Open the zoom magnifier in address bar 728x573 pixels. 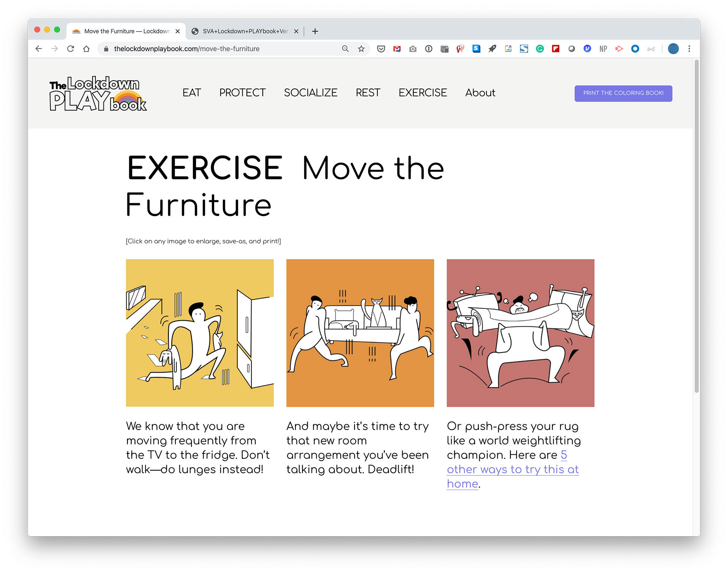click(x=345, y=49)
